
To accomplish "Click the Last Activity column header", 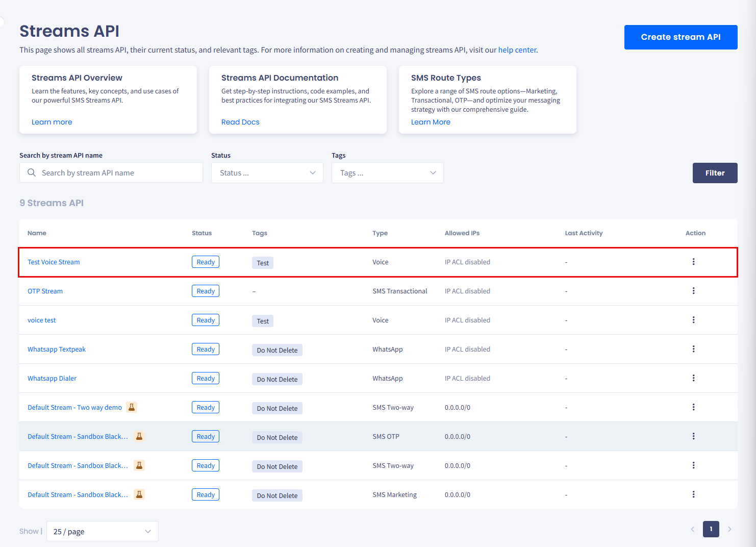I will (x=584, y=233).
